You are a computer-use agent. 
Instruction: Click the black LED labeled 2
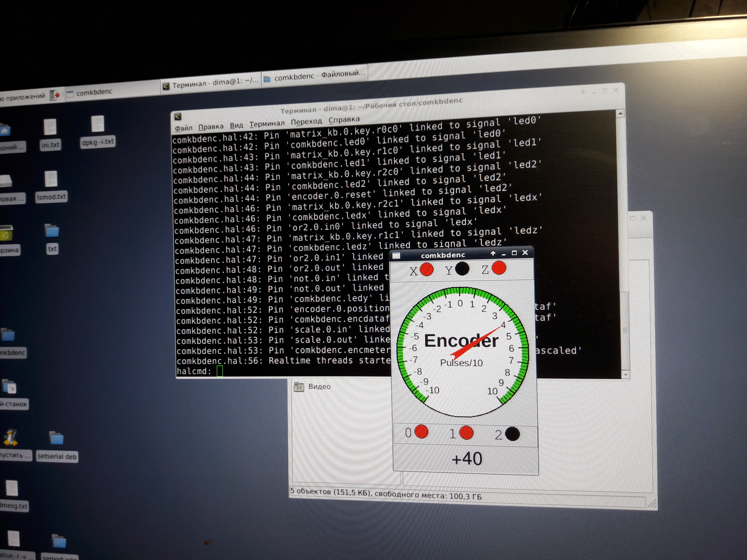tap(512, 434)
